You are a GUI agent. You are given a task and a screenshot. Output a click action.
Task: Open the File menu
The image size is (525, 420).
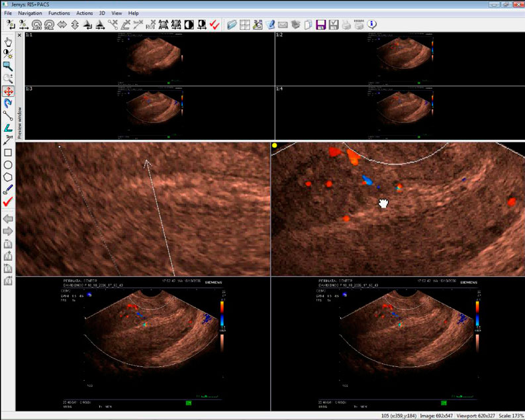[8, 13]
